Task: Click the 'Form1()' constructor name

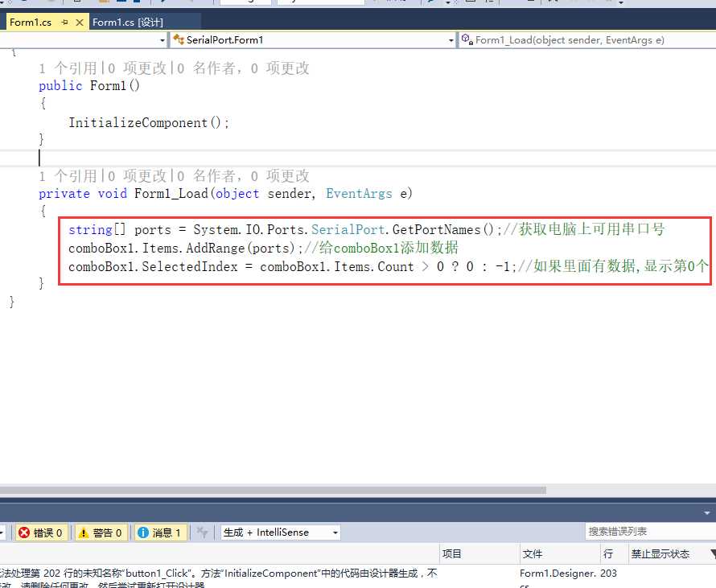Action: pos(114,86)
